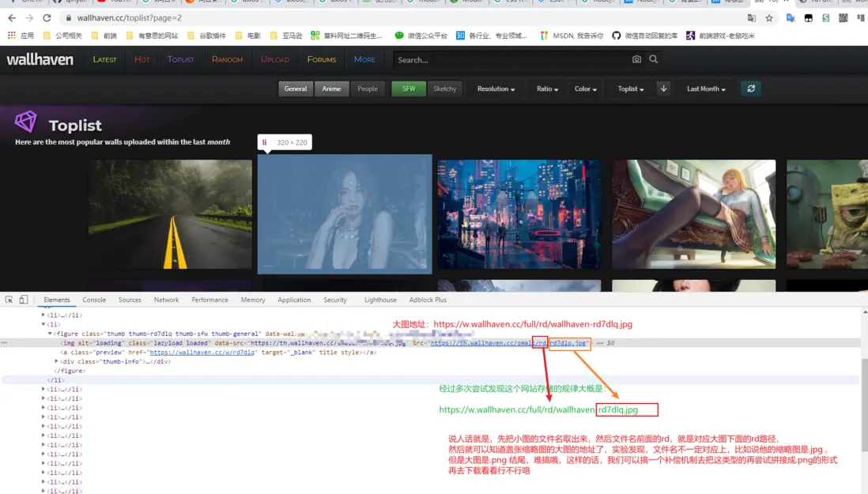Switch to the Security tab

(x=335, y=300)
